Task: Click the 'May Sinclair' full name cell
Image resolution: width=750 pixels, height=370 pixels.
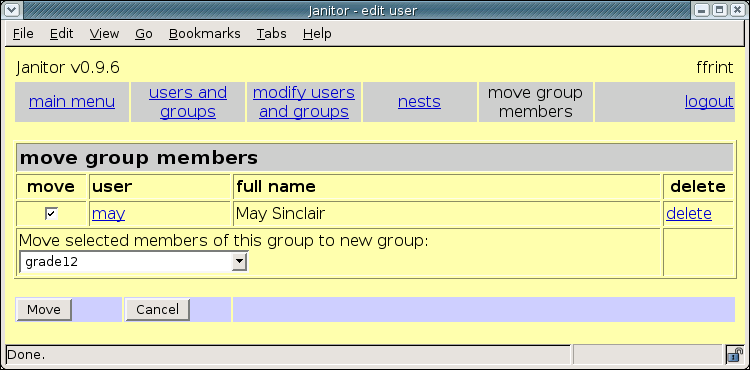Action: tap(447, 214)
